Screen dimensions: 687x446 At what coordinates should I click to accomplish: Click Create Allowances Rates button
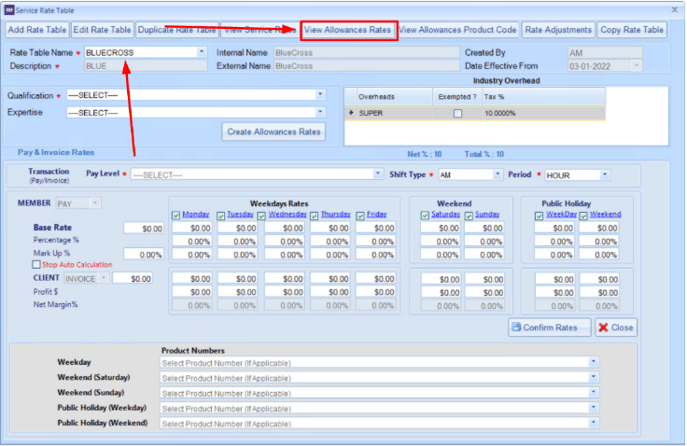click(274, 132)
